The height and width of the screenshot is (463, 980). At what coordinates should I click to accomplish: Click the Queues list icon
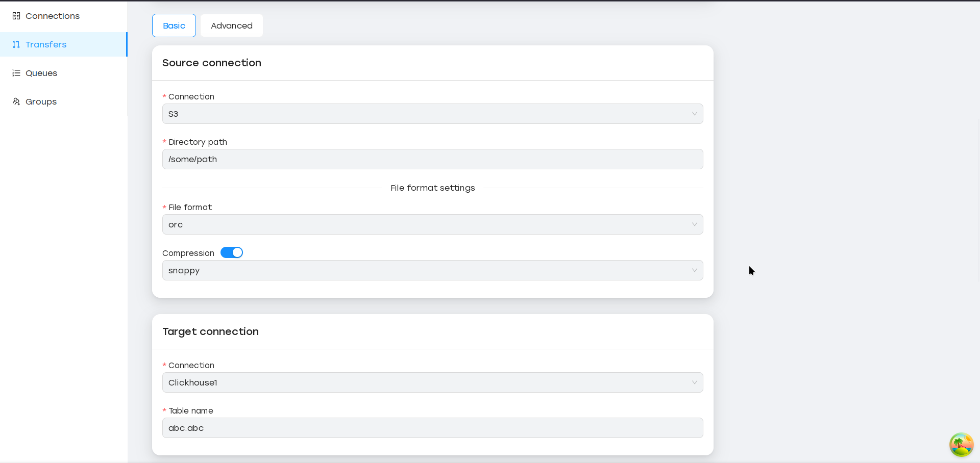pos(16,73)
